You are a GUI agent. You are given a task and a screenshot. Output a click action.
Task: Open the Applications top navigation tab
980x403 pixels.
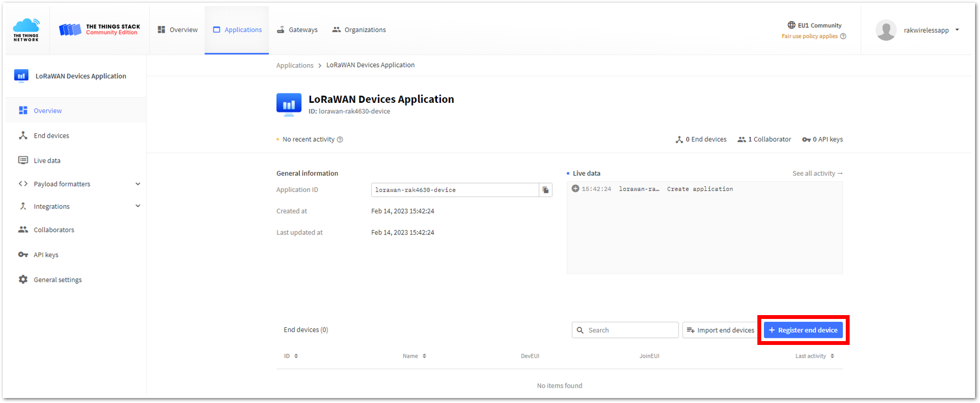point(237,30)
